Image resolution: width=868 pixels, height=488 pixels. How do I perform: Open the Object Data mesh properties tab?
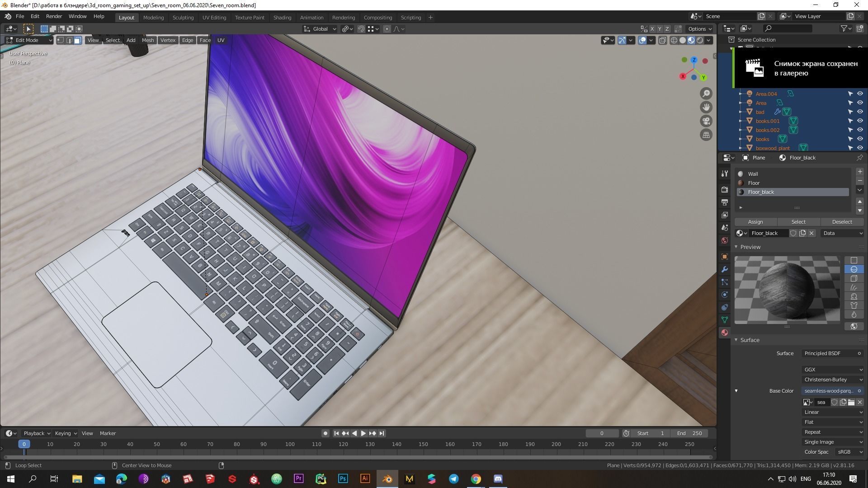coord(725,320)
